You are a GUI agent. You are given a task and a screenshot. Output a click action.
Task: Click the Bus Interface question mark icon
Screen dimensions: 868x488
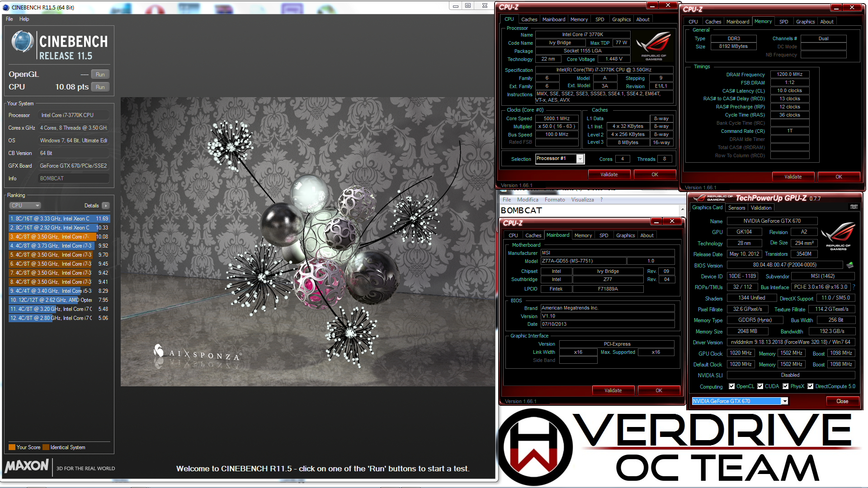pyautogui.click(x=854, y=287)
